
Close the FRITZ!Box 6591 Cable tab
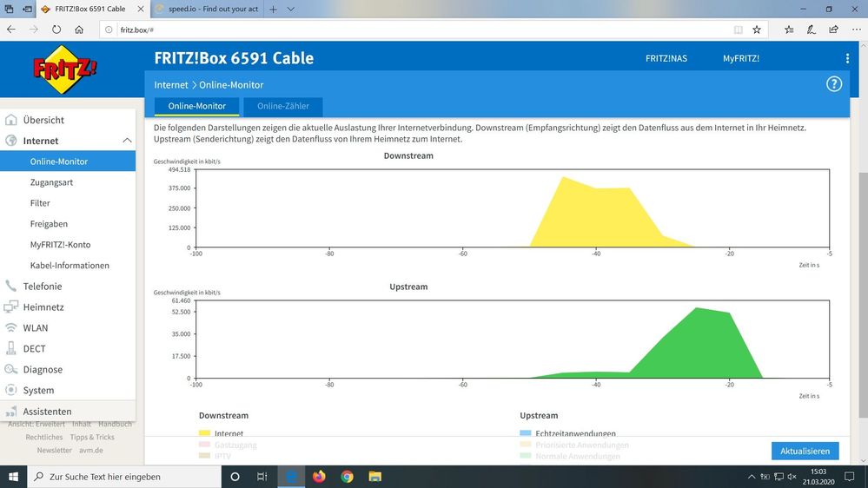point(141,9)
